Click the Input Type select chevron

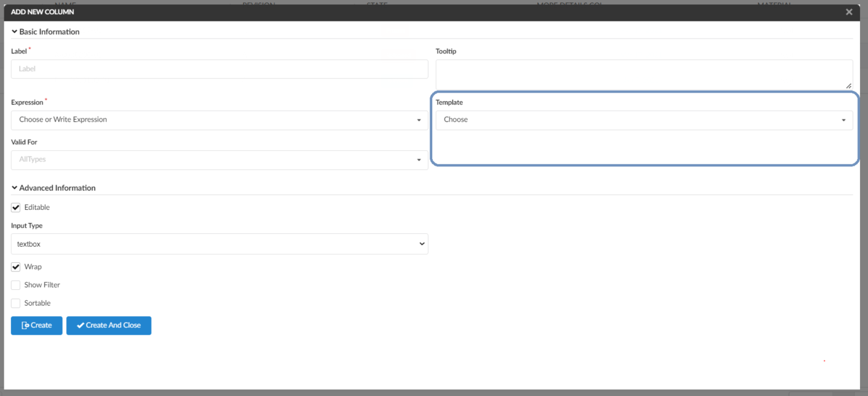click(x=422, y=244)
